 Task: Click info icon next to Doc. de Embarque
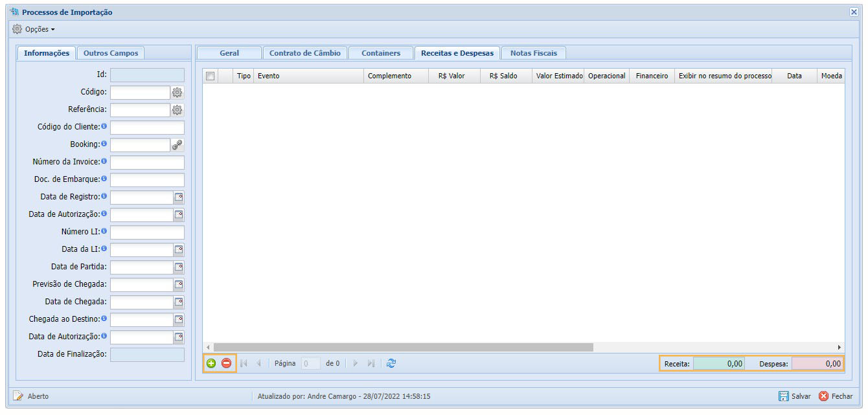tap(104, 178)
